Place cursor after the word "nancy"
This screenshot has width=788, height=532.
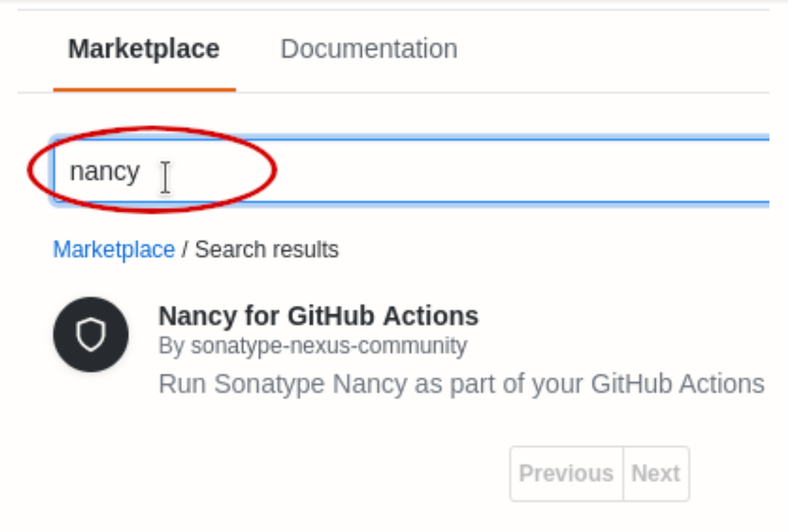click(142, 172)
